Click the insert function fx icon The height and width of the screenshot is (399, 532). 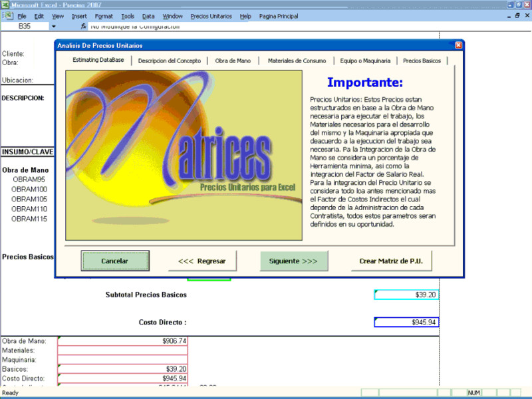tap(83, 26)
